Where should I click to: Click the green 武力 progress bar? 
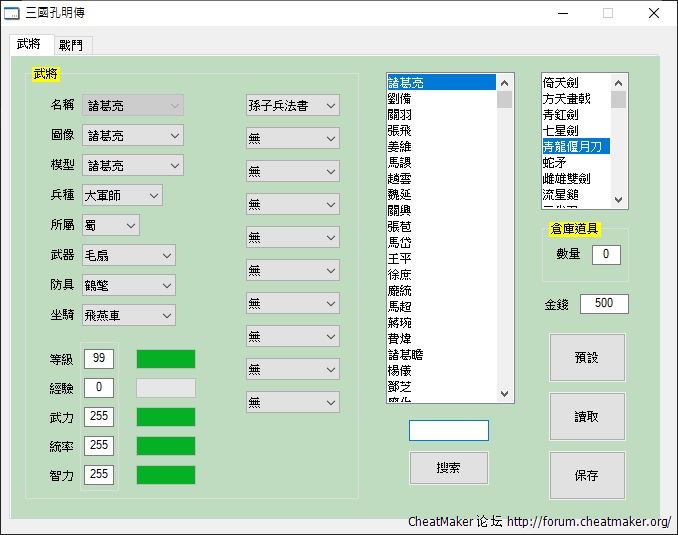(x=166, y=417)
